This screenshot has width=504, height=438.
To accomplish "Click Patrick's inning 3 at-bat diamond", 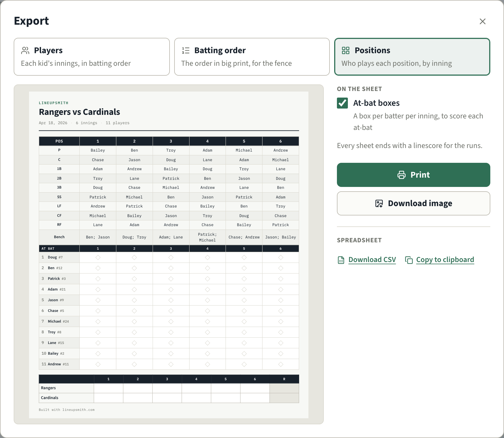I will pos(171,279).
